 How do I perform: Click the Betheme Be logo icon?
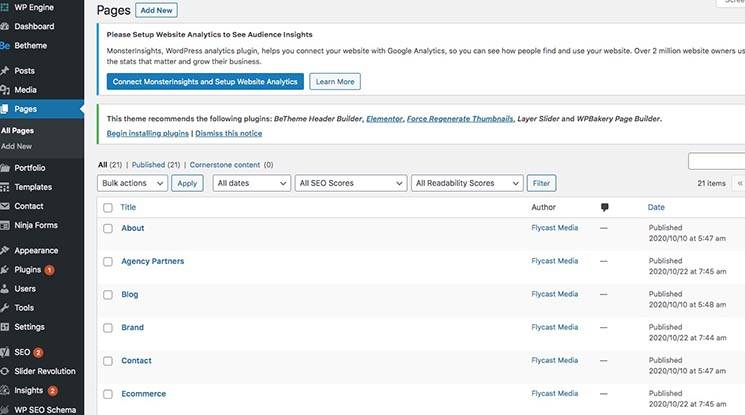[x=5, y=46]
